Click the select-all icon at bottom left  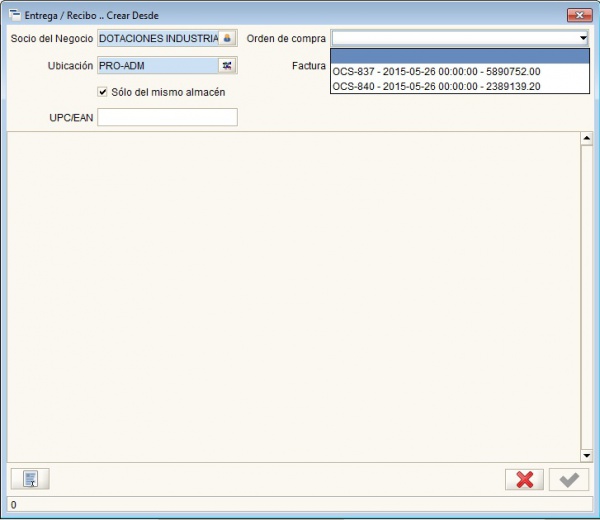click(30, 479)
